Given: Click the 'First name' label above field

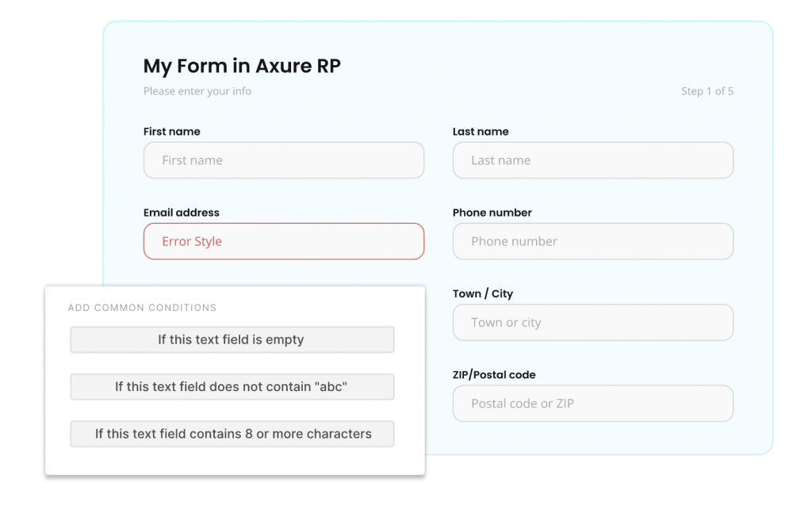Looking at the screenshot, I should (x=171, y=132).
